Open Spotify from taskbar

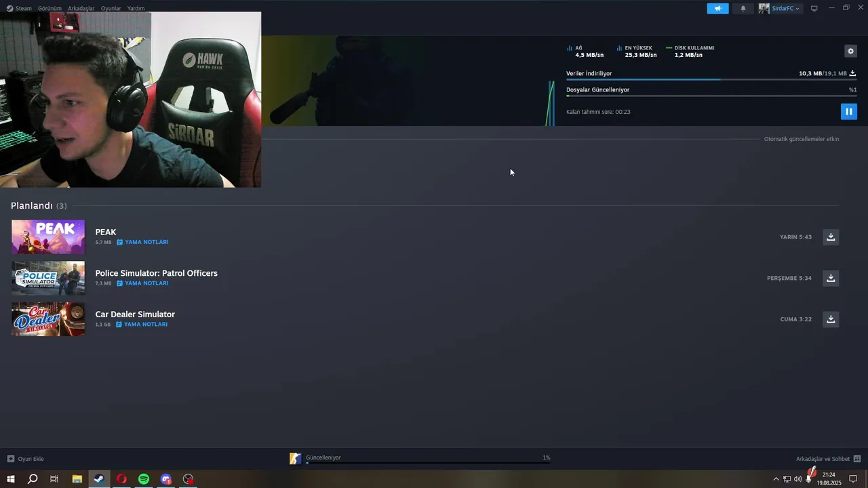144,479
